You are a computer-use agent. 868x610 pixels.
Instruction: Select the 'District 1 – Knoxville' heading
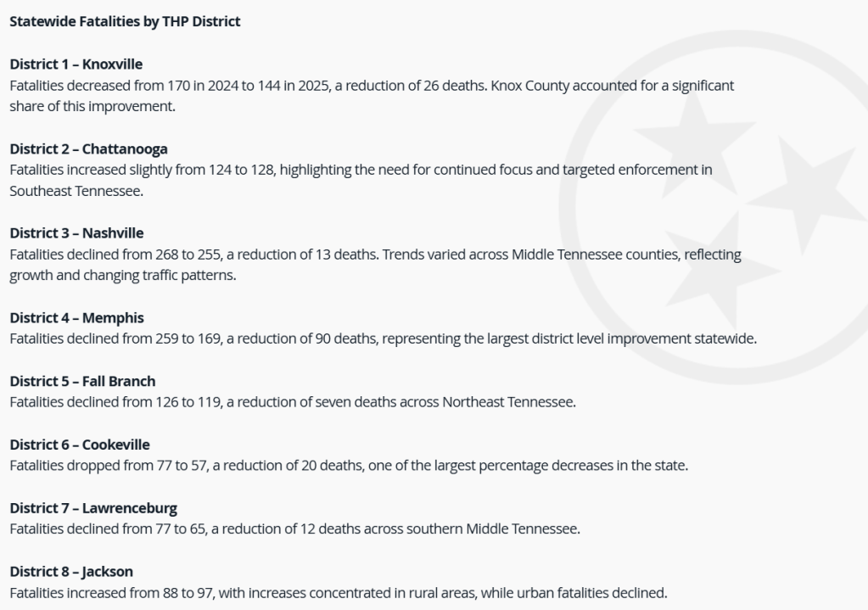(76, 64)
